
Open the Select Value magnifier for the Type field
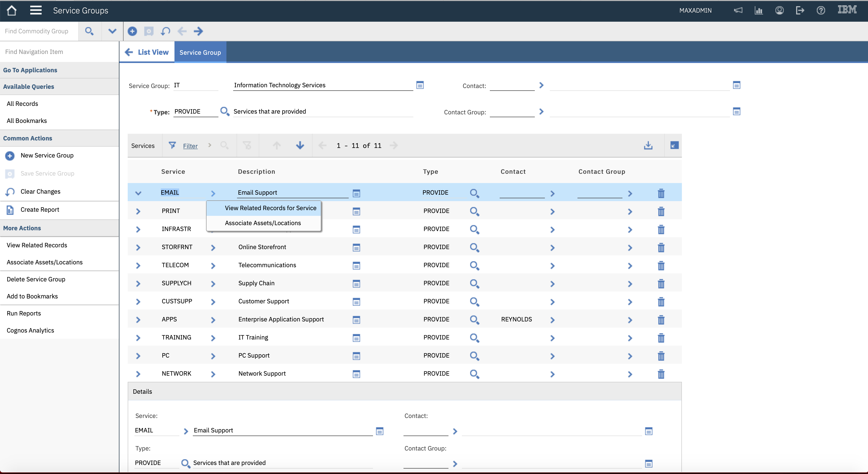click(225, 111)
